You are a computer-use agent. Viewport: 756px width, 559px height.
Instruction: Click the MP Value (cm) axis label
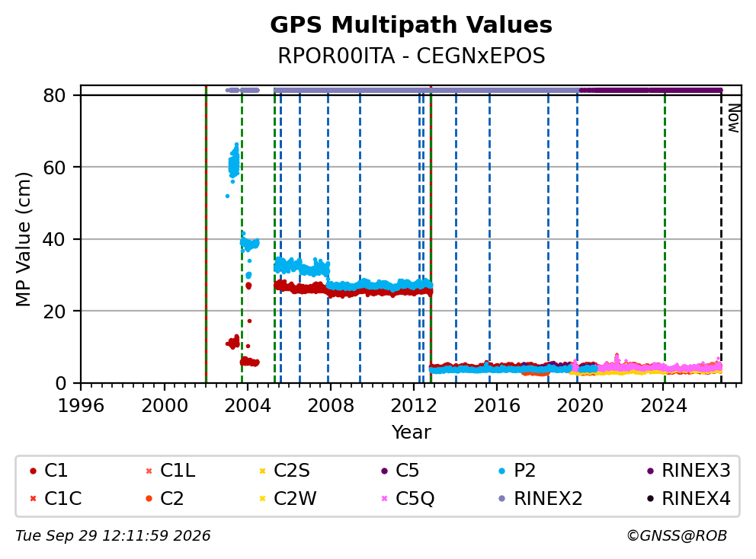(x=23, y=239)
